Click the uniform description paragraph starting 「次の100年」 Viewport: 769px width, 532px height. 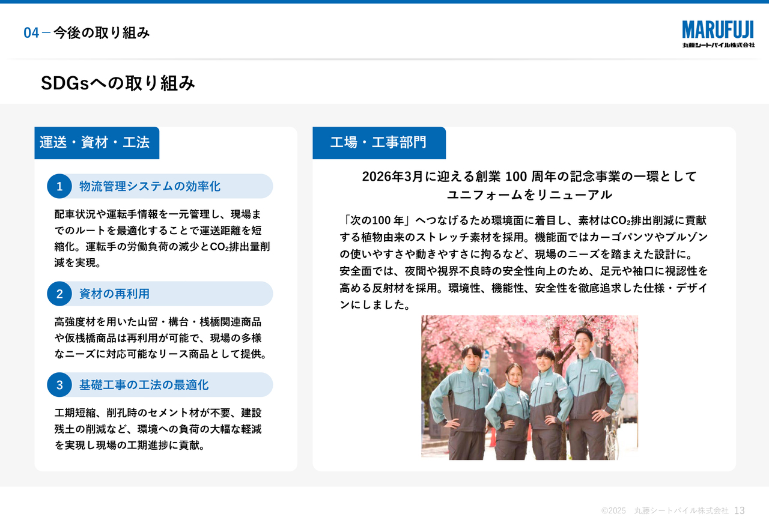tap(524, 262)
